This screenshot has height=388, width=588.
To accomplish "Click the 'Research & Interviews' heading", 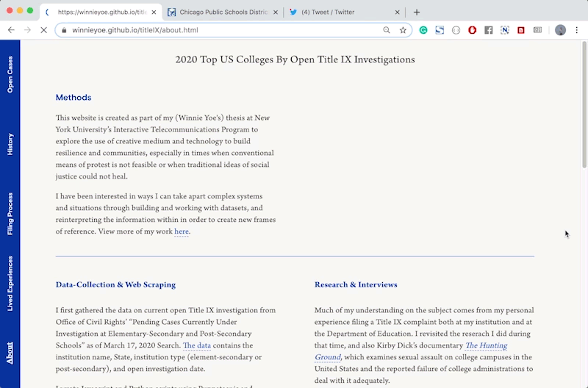I will (356, 284).
